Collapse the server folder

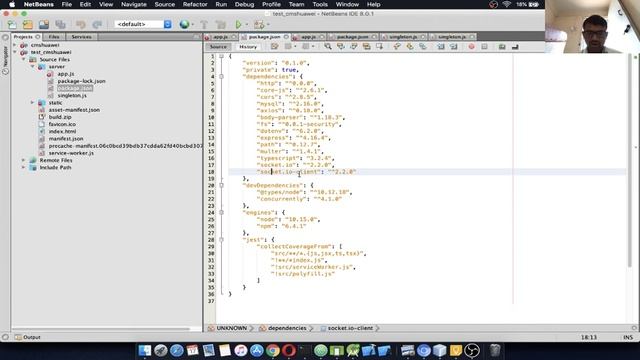point(33,67)
